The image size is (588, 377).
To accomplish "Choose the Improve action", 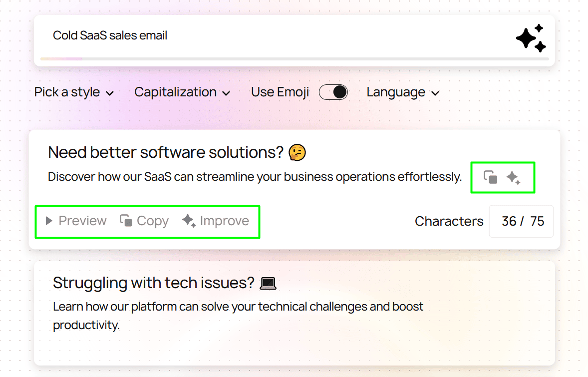I will tap(217, 220).
